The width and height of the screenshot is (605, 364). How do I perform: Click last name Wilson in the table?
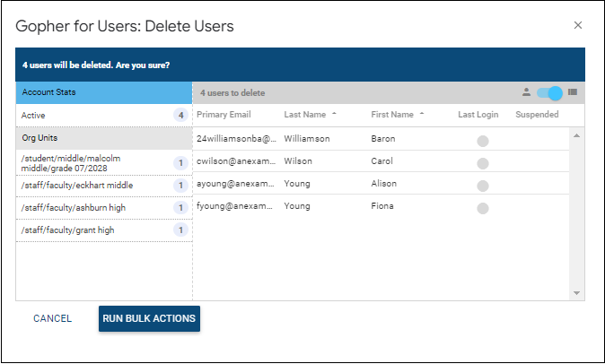click(298, 161)
